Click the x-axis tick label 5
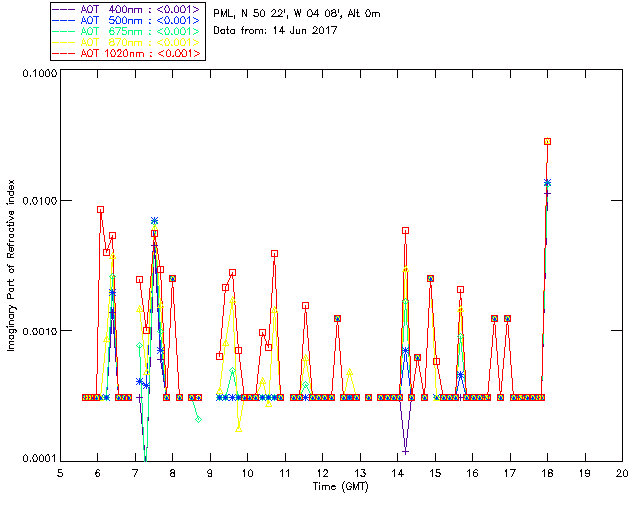This screenshot has height=512, width=640. (60, 473)
